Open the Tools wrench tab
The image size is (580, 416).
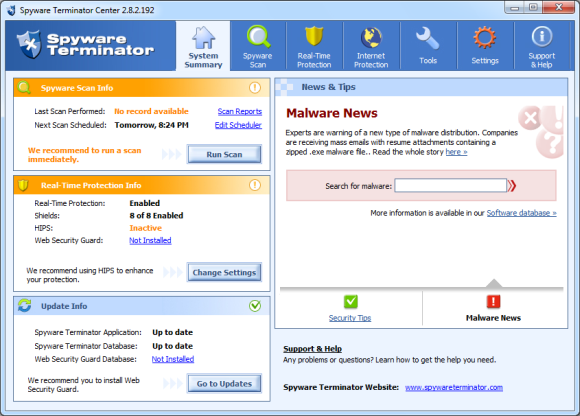(x=428, y=46)
